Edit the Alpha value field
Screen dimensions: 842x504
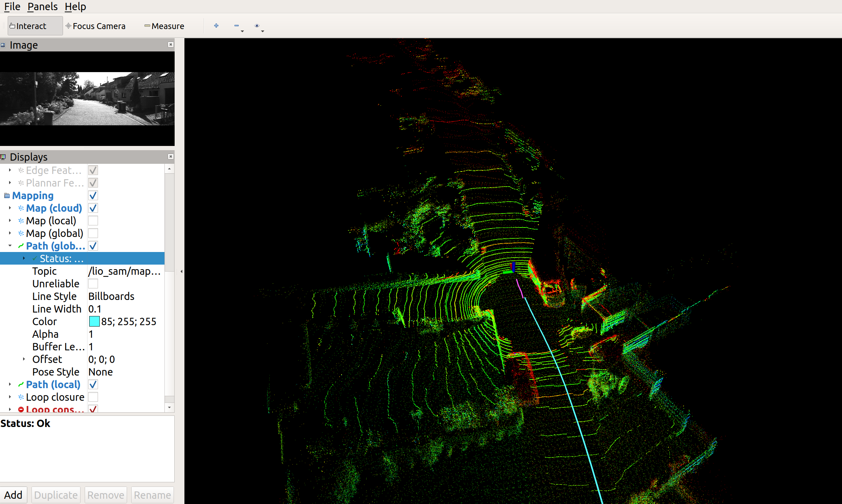tap(126, 334)
